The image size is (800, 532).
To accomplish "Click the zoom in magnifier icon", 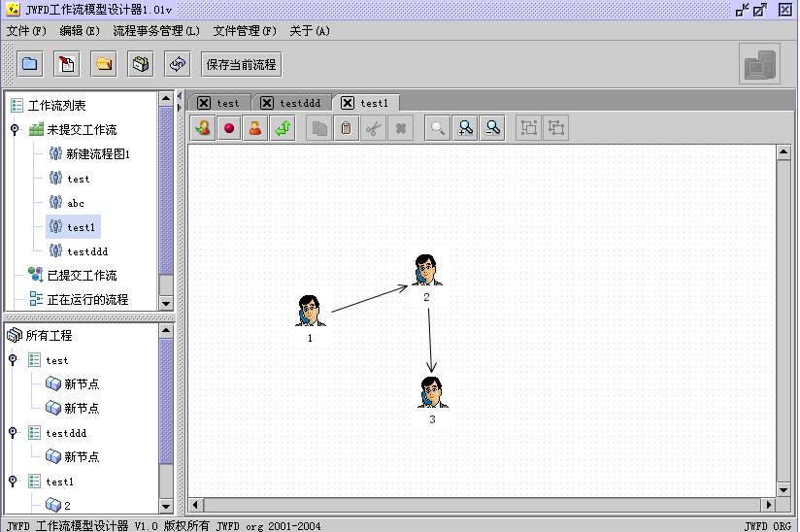I will click(465, 127).
